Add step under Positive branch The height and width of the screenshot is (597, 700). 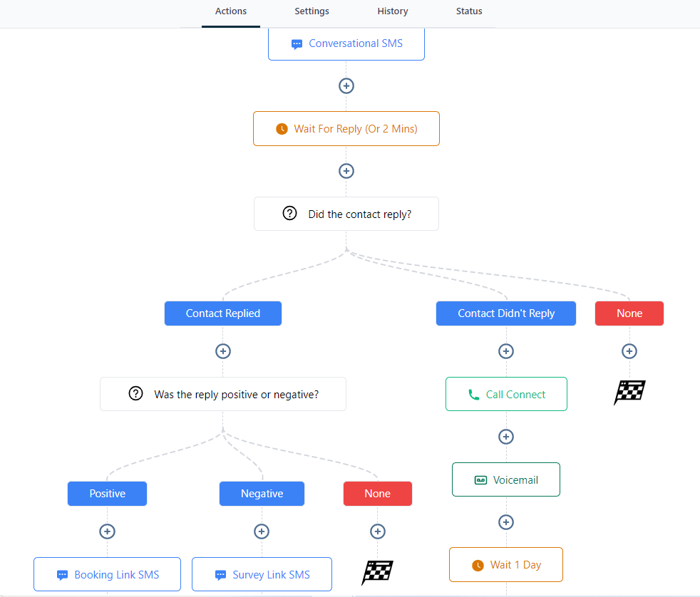click(107, 531)
